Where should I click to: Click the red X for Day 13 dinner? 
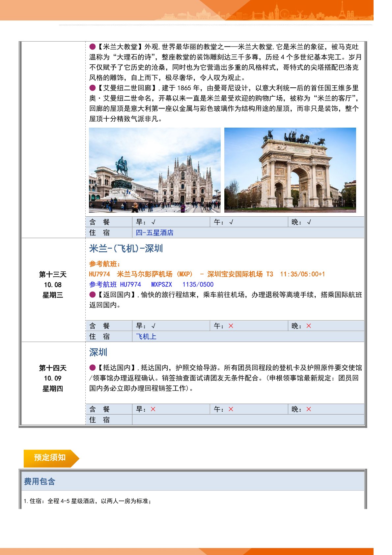pyautogui.click(x=309, y=326)
